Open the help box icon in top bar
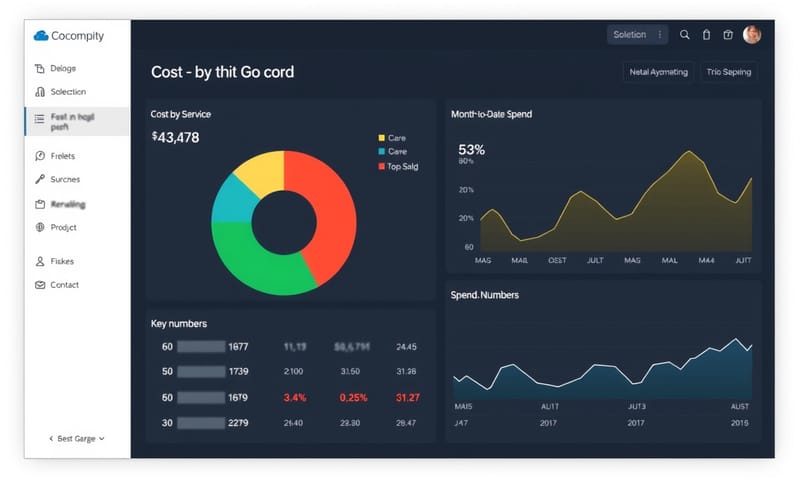This screenshot has height=480, width=800. click(728, 35)
